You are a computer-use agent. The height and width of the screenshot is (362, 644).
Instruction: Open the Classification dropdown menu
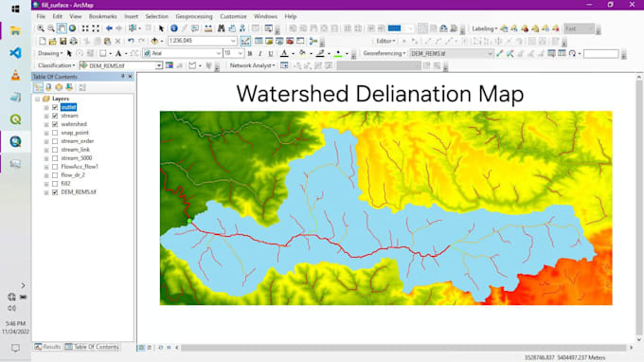(56, 65)
